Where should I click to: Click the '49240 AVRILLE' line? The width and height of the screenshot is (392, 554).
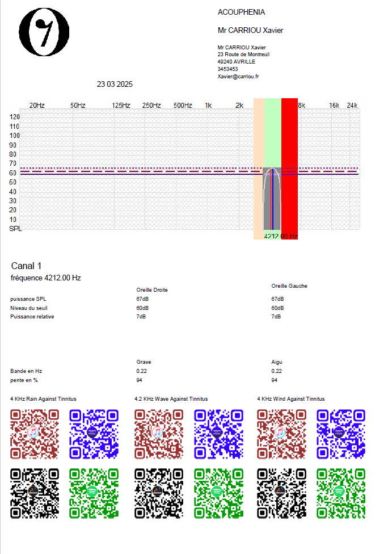pos(236,61)
